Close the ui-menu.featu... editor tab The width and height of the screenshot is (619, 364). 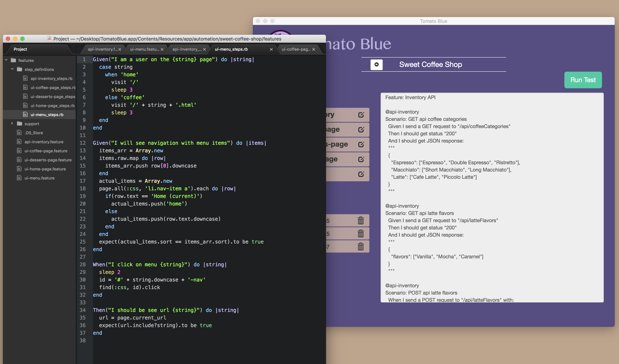click(162, 49)
